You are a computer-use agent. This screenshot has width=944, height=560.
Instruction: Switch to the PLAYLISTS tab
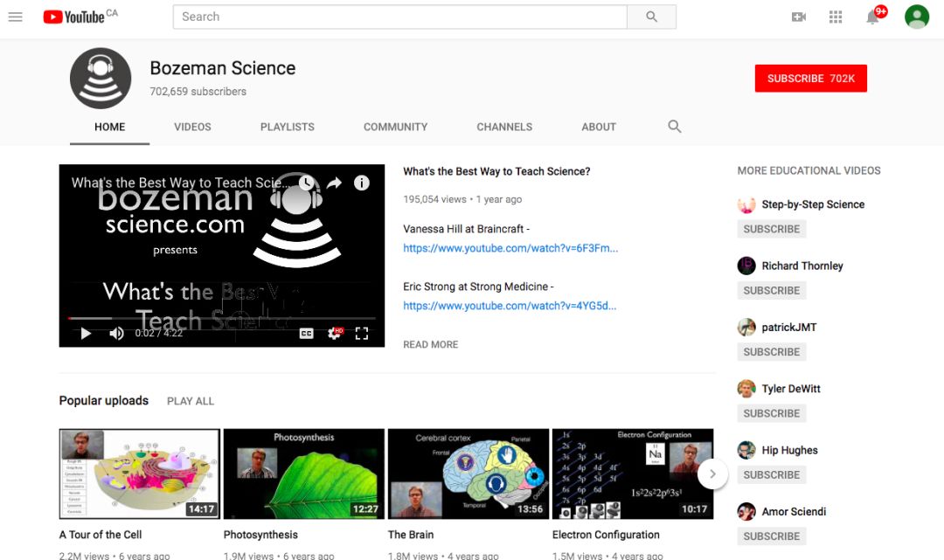pyautogui.click(x=288, y=127)
